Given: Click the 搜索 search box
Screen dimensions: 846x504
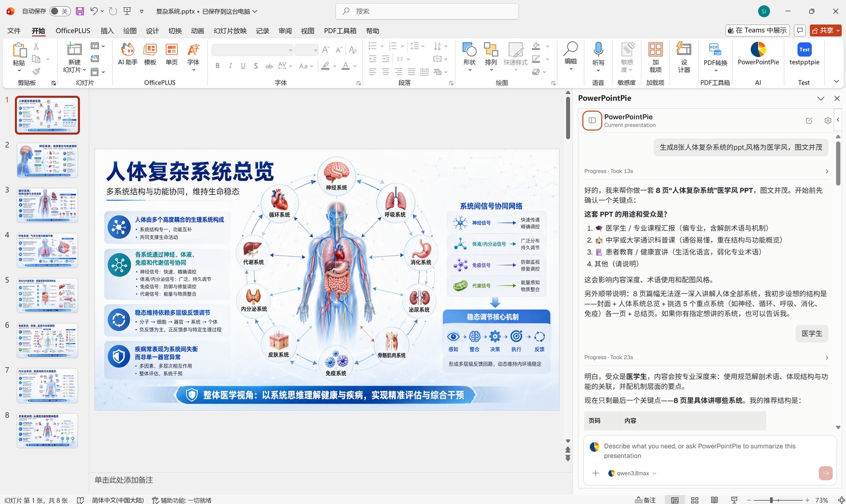Looking at the screenshot, I should click(427, 11).
